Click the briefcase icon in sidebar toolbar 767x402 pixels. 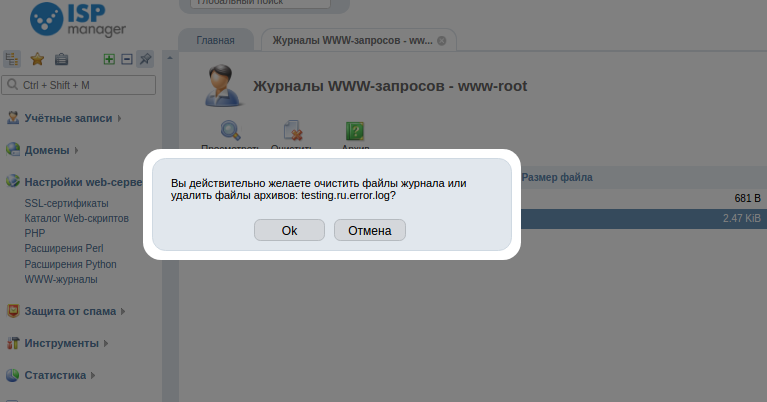(61, 59)
